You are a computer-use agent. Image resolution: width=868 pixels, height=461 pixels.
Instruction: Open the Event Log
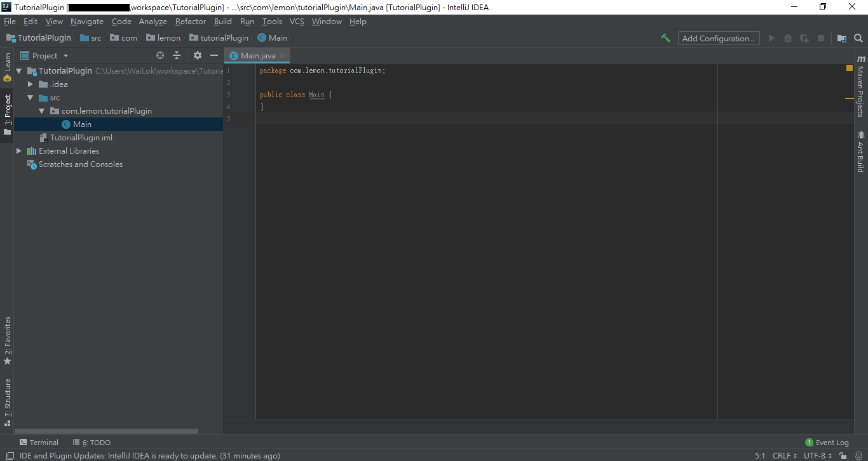[827, 443]
